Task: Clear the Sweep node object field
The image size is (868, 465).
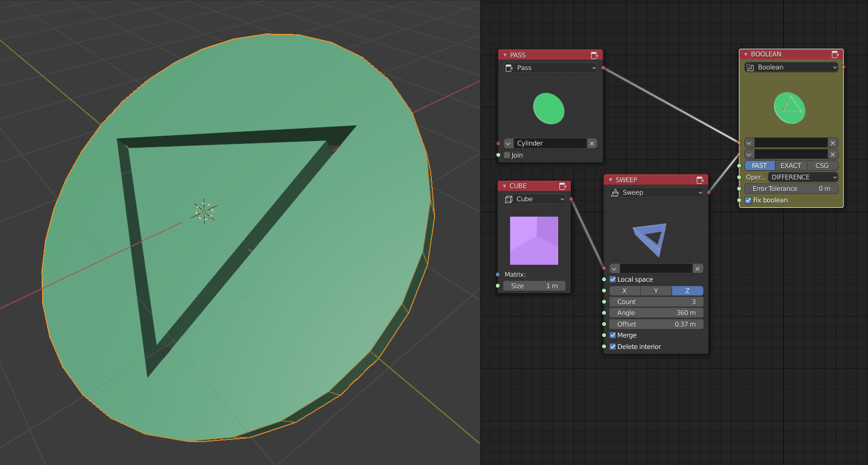Action: coord(697,269)
